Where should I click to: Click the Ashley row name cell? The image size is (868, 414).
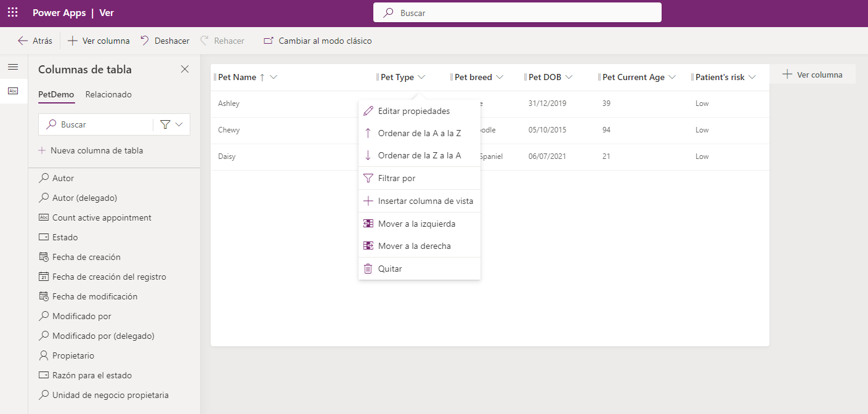pyautogui.click(x=229, y=103)
